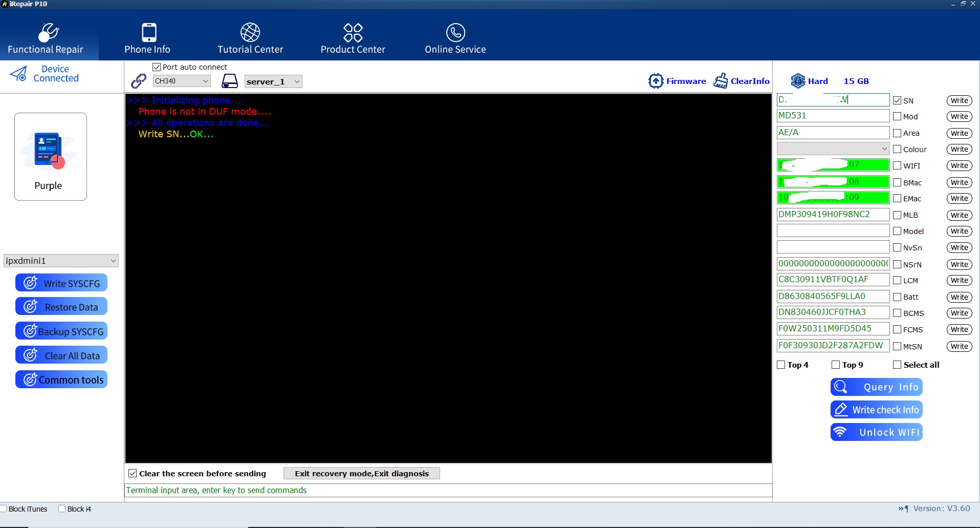Click the Write button for LCM

[960, 280]
